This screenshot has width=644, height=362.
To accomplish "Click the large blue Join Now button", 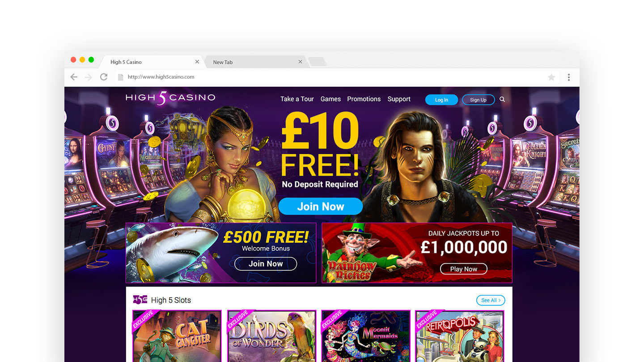I will pyautogui.click(x=321, y=206).
